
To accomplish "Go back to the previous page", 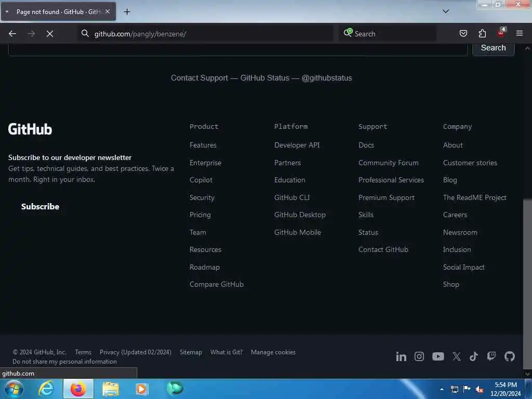I will [12, 34].
